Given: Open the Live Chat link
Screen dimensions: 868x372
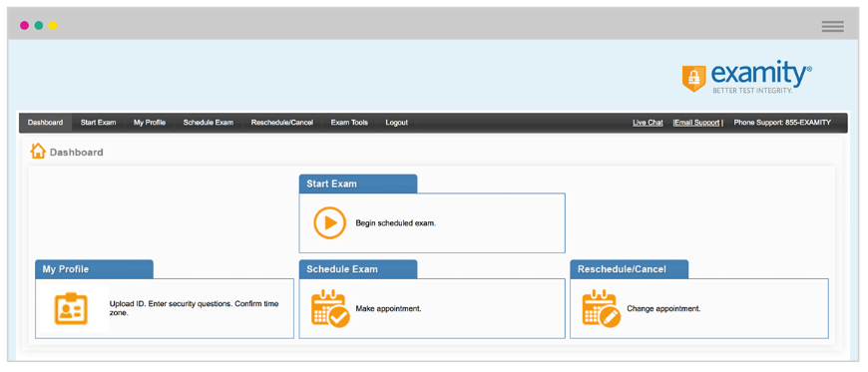Looking at the screenshot, I should [648, 123].
